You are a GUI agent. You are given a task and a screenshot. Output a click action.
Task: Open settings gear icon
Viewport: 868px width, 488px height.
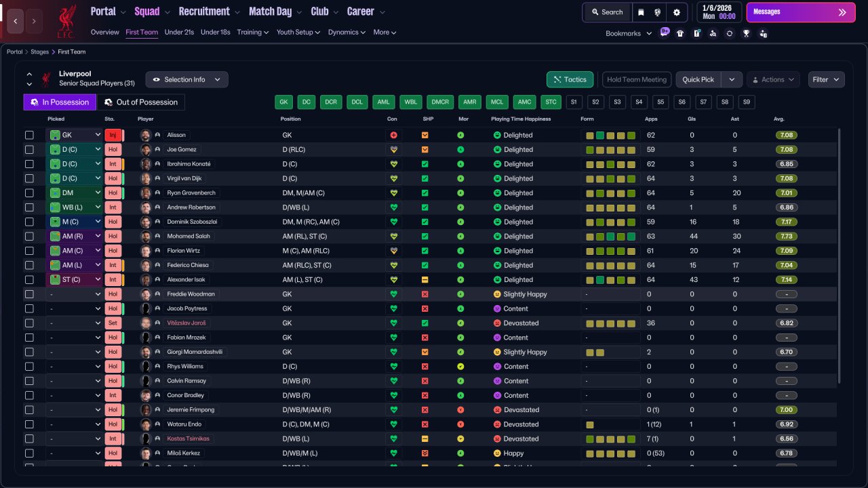click(676, 12)
